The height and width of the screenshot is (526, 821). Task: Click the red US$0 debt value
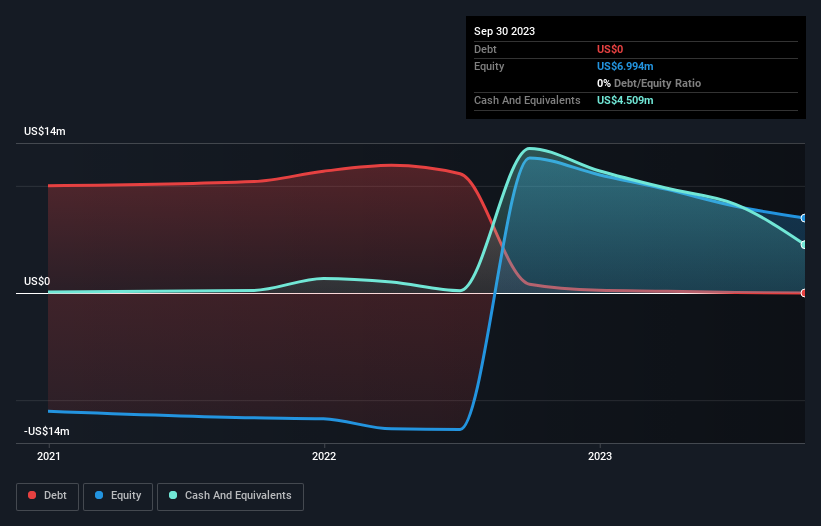click(x=610, y=49)
